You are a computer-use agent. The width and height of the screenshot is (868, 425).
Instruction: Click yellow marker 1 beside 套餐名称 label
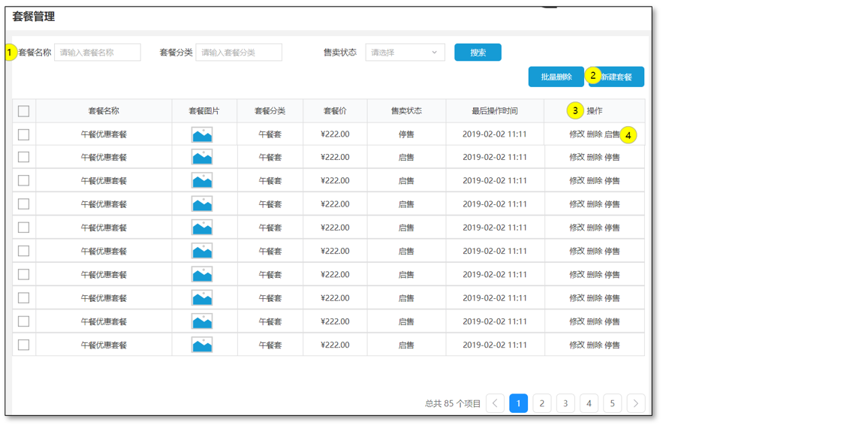(10, 53)
